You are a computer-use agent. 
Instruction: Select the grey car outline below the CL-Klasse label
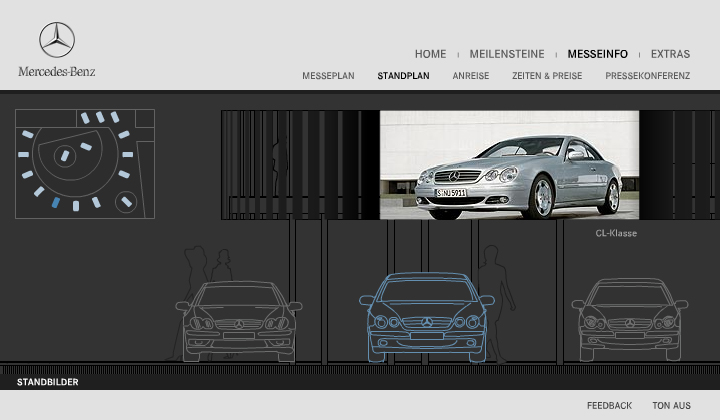pos(630,320)
